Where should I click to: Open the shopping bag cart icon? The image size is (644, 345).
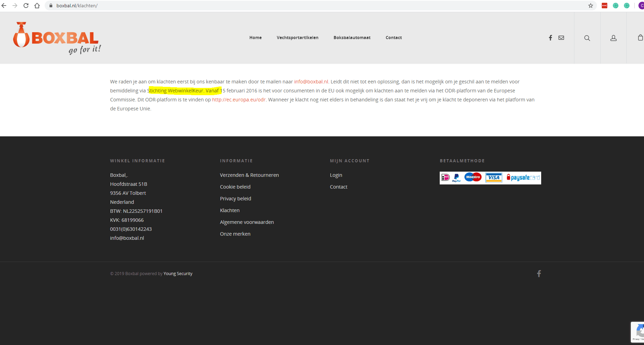(x=640, y=38)
